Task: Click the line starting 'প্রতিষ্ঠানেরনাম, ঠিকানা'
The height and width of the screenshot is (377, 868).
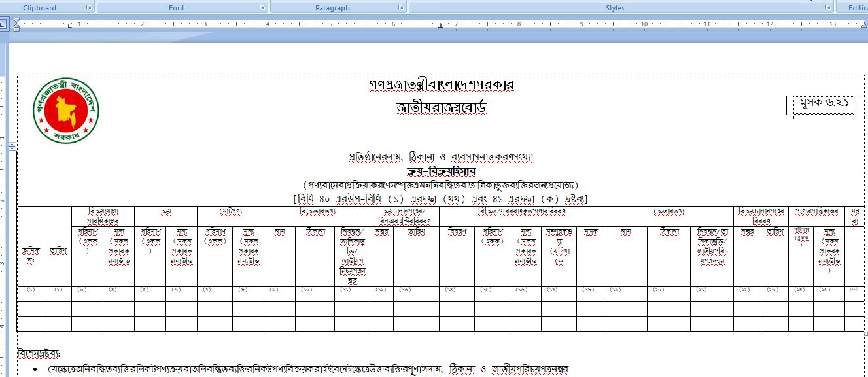Action: pyautogui.click(x=442, y=158)
